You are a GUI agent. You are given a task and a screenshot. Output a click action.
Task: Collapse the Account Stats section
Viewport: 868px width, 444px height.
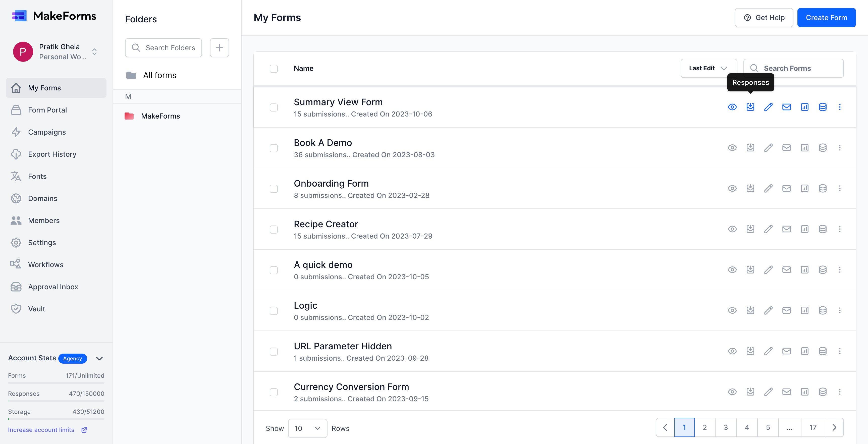(x=99, y=358)
